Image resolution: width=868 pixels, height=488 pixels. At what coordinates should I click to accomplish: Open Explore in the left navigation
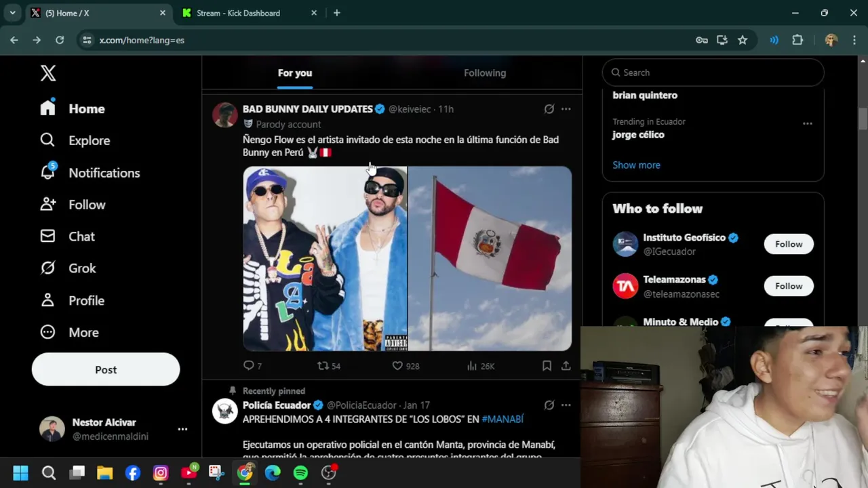click(x=75, y=140)
